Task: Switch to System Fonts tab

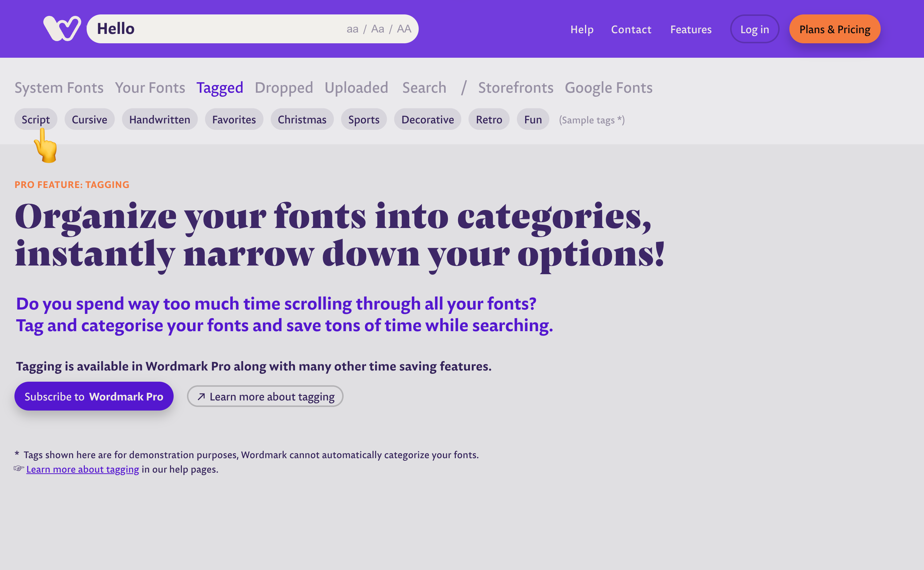Action: click(59, 88)
